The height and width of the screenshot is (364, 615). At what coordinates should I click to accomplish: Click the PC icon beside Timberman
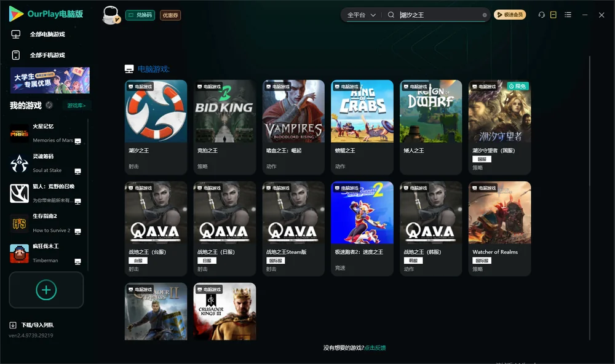pyautogui.click(x=77, y=262)
